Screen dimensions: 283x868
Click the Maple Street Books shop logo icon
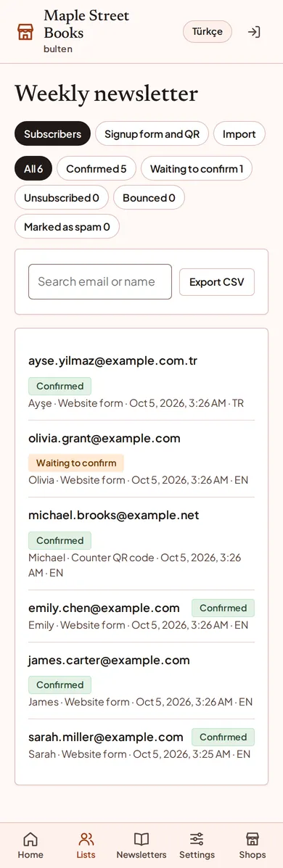(25, 32)
